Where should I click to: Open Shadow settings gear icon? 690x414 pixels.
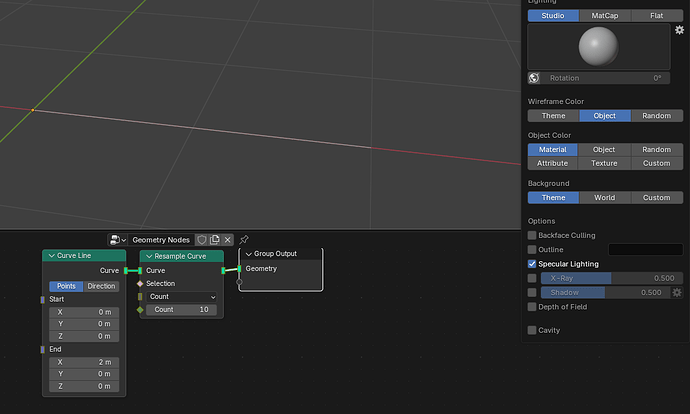click(677, 292)
